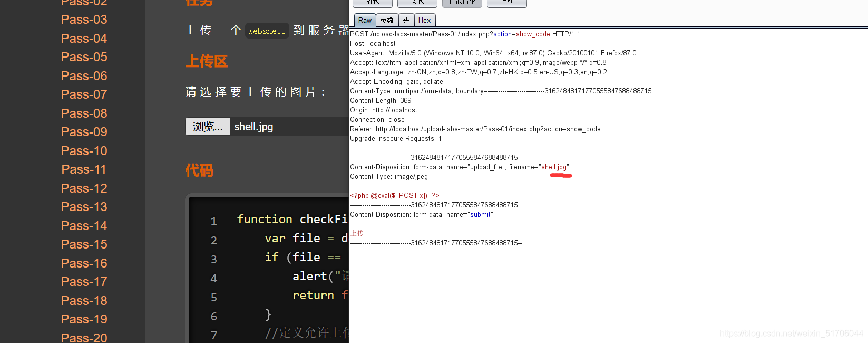Click the 代码 heading
This screenshot has height=343, width=868.
click(x=199, y=170)
